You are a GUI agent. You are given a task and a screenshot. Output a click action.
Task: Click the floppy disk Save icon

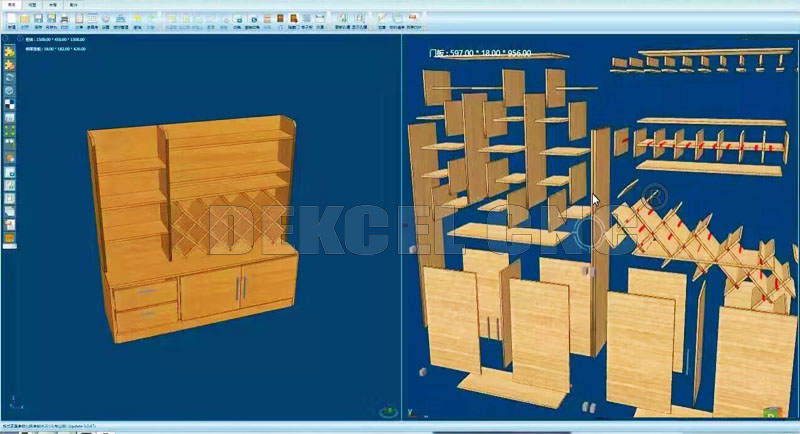pyautogui.click(x=38, y=19)
